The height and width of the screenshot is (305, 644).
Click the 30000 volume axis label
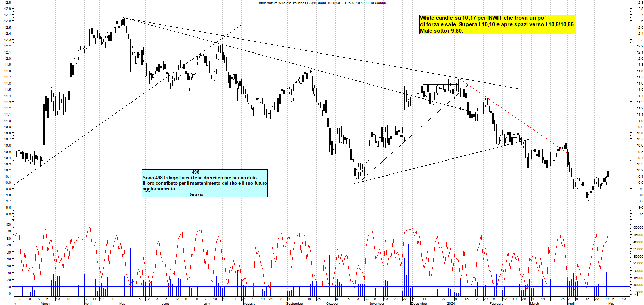(x=638, y=256)
